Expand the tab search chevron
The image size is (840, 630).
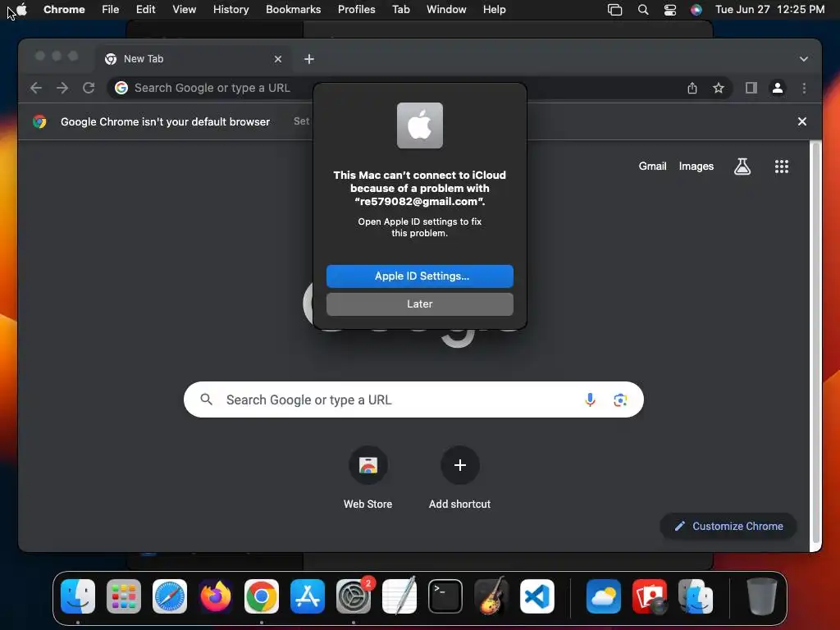(x=804, y=59)
